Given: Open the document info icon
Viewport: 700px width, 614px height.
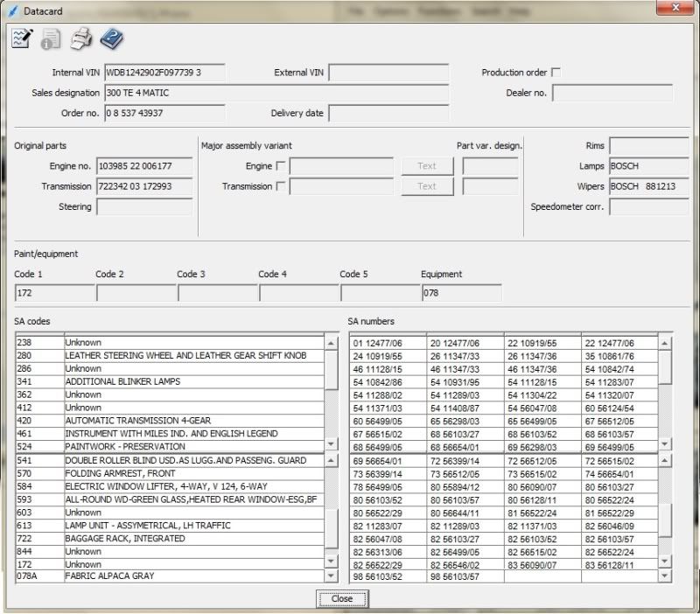Looking at the screenshot, I should pos(51,38).
